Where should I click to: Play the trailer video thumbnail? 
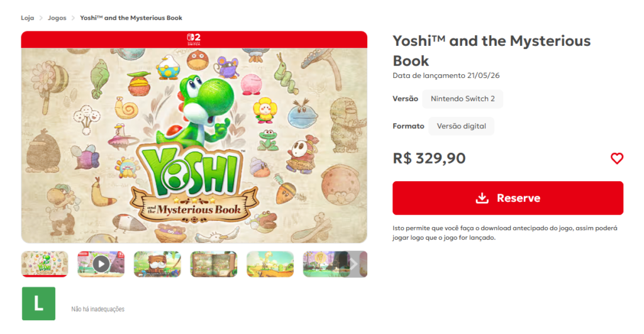(x=101, y=264)
